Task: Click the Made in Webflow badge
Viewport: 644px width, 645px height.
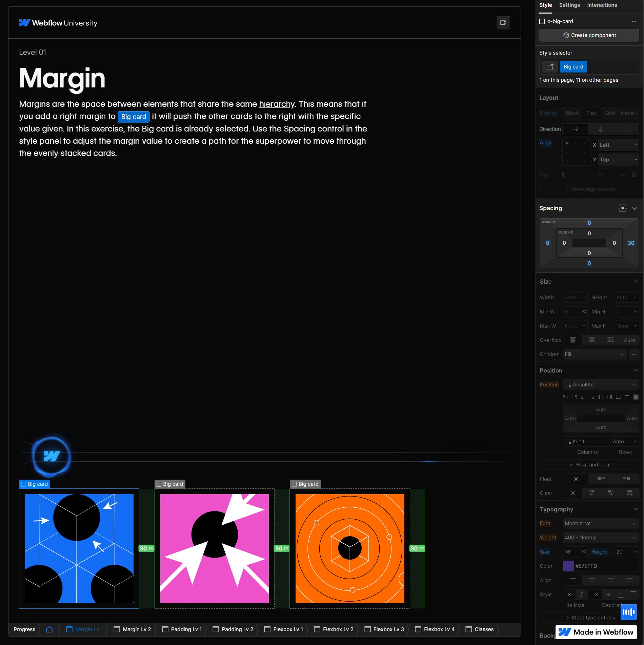Action: click(x=596, y=632)
